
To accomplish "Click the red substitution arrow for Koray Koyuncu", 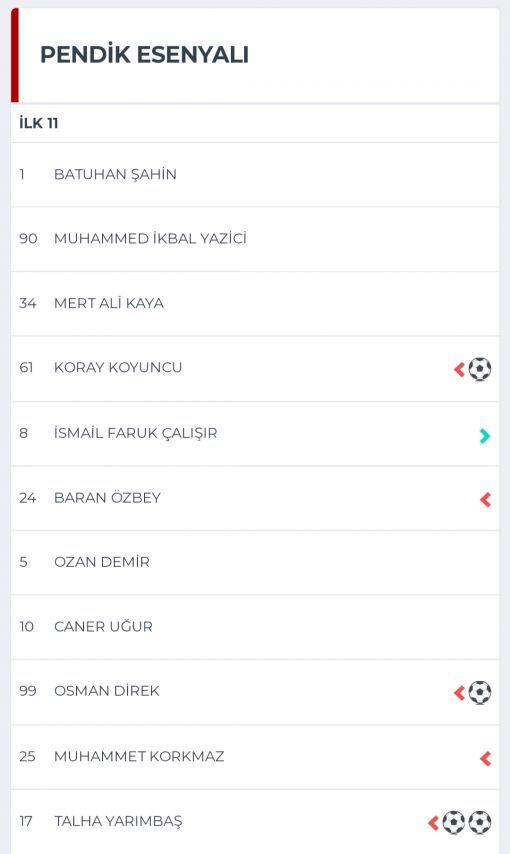I will 459,369.
